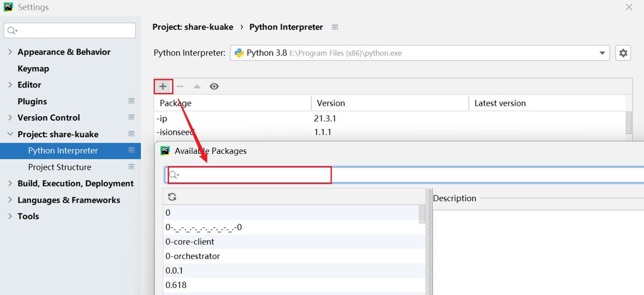This screenshot has width=644, height=295.
Task: Click the Version Control row scope icon
Action: coord(131,117)
